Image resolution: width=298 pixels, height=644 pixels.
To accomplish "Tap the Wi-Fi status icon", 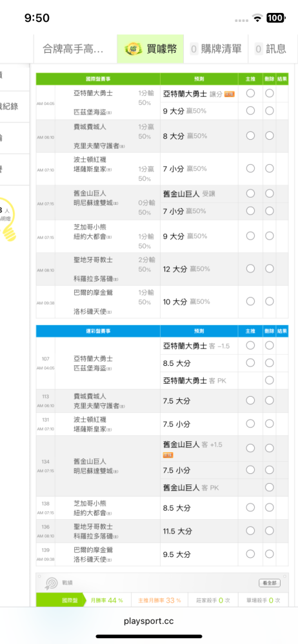I will pos(258,18).
